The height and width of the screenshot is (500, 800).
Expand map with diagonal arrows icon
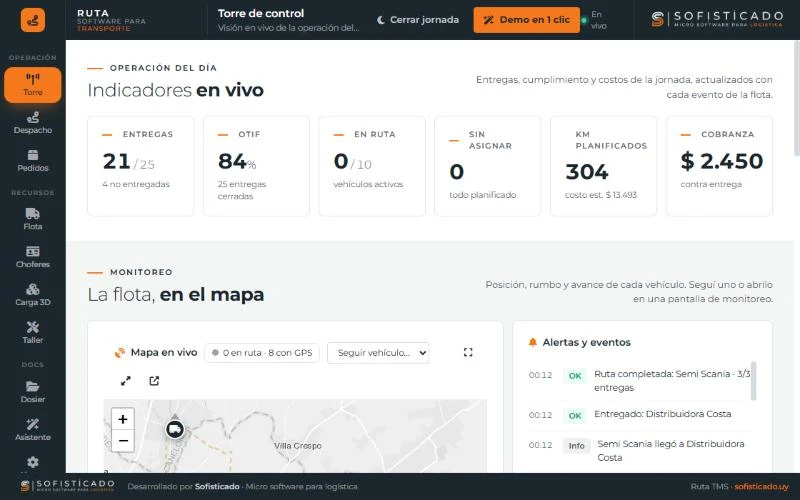point(126,381)
